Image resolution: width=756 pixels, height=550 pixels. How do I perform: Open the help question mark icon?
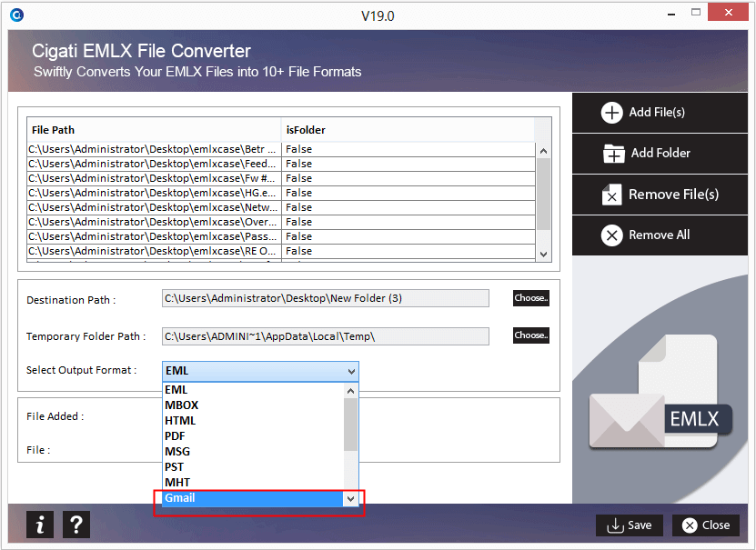pyautogui.click(x=76, y=524)
